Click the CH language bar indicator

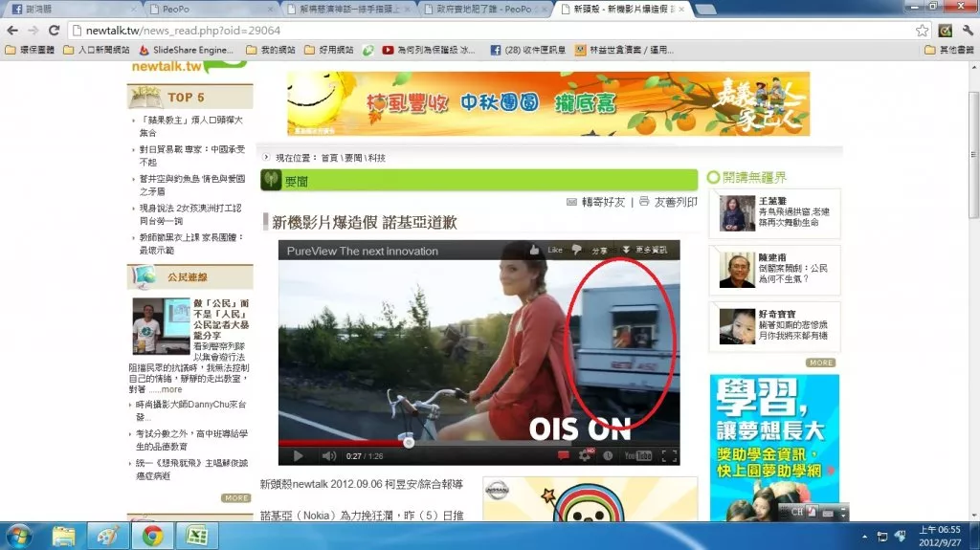pyautogui.click(x=797, y=512)
